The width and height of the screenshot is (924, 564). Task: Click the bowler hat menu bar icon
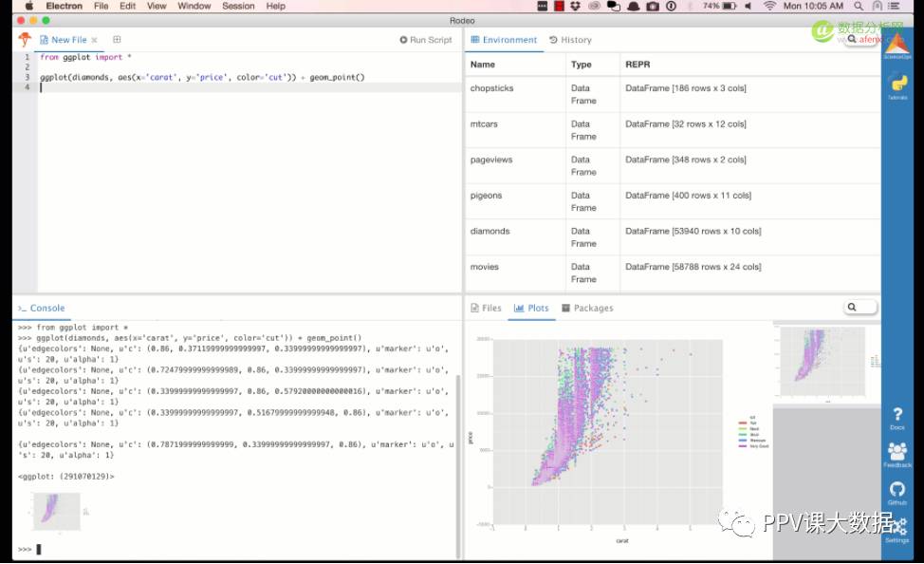click(x=634, y=6)
